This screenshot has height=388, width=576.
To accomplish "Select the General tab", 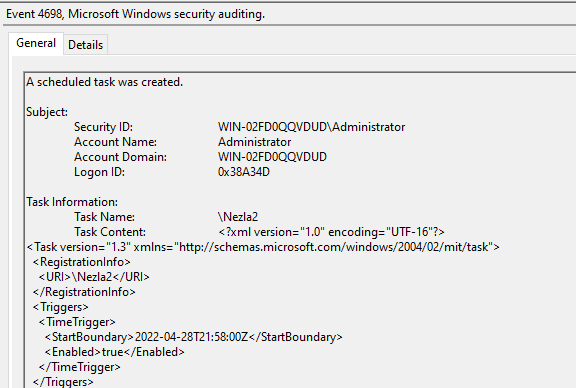I will [36, 43].
